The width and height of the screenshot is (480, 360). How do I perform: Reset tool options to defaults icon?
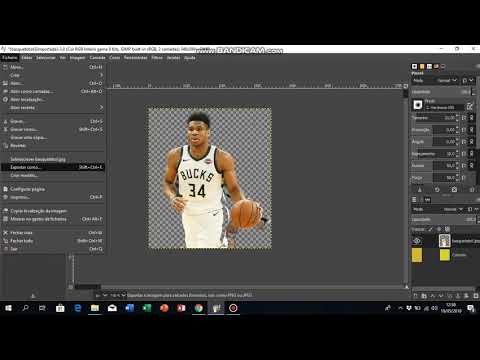(472, 190)
